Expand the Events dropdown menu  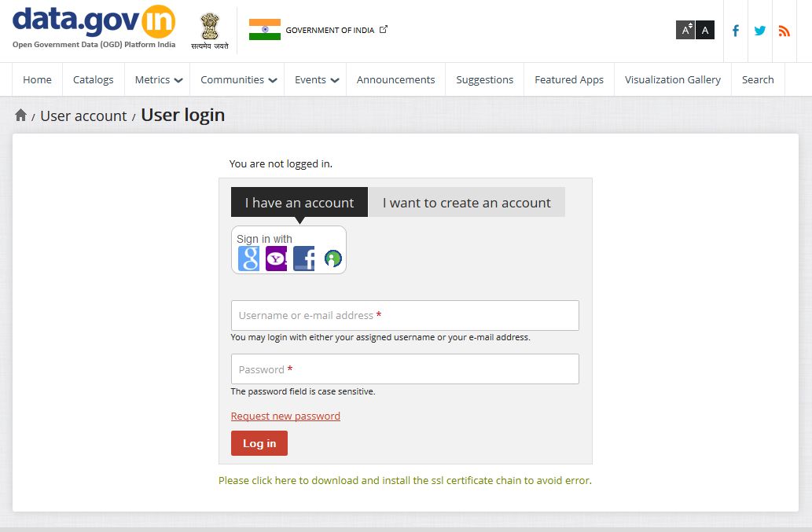click(x=316, y=79)
